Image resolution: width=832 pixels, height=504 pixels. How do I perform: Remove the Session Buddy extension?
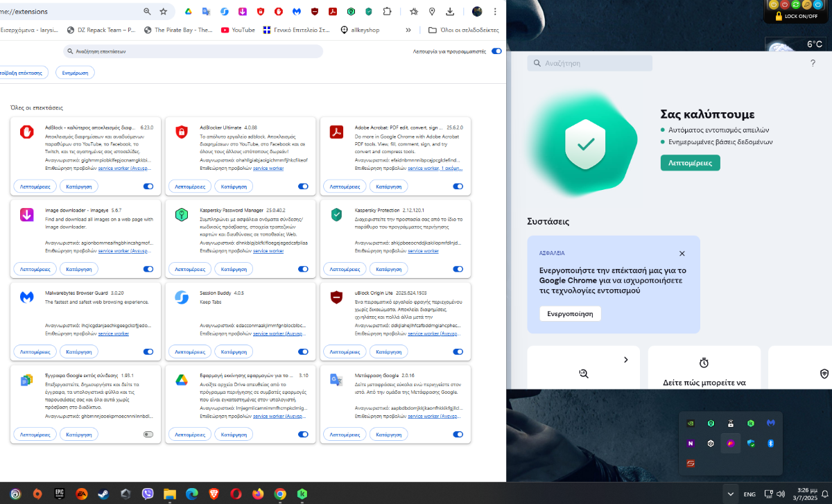234,351
